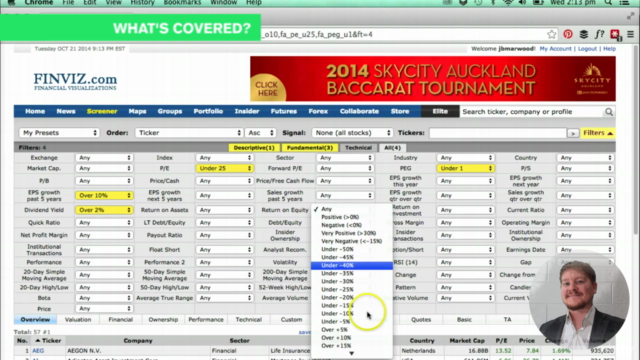
Task: Change Asc sort direction dropdown
Action: [260, 133]
